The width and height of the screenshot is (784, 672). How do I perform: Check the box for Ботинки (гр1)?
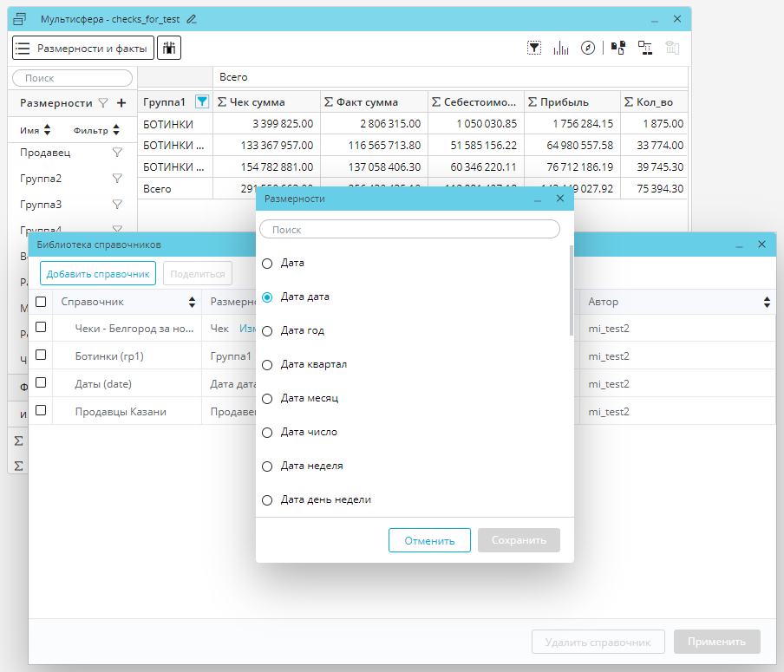pyautogui.click(x=41, y=356)
